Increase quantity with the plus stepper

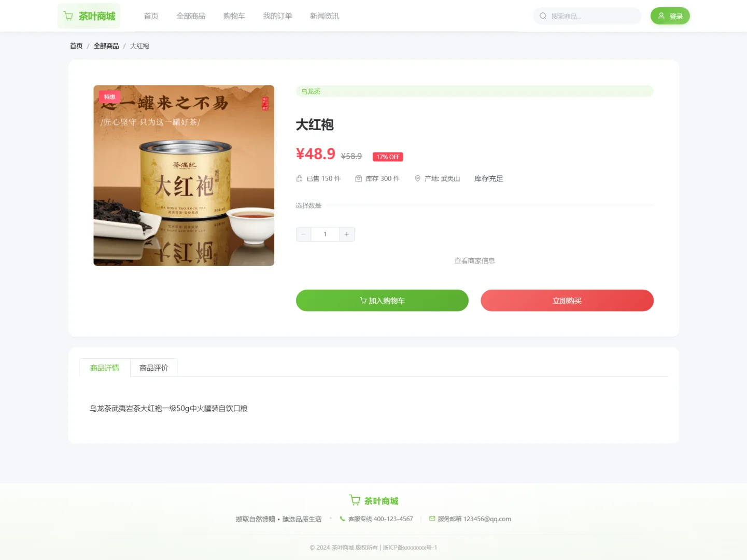[346, 234]
